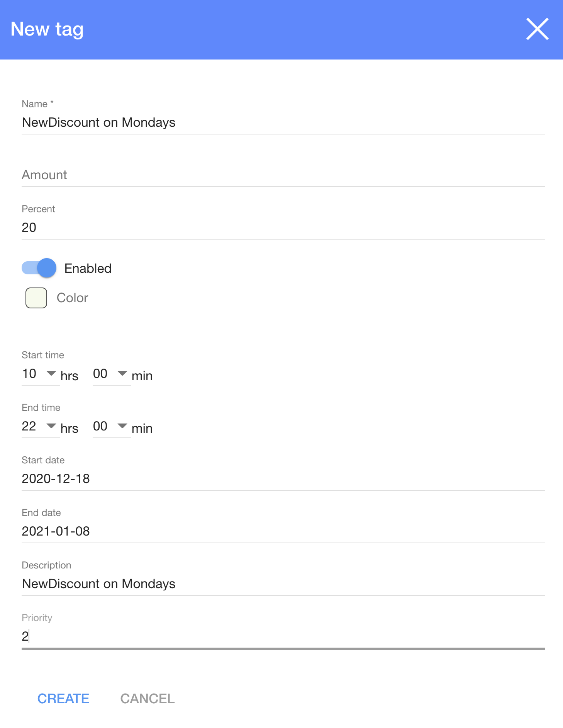This screenshot has width=563, height=728.
Task: Close the New tag dialog
Action: (537, 29)
